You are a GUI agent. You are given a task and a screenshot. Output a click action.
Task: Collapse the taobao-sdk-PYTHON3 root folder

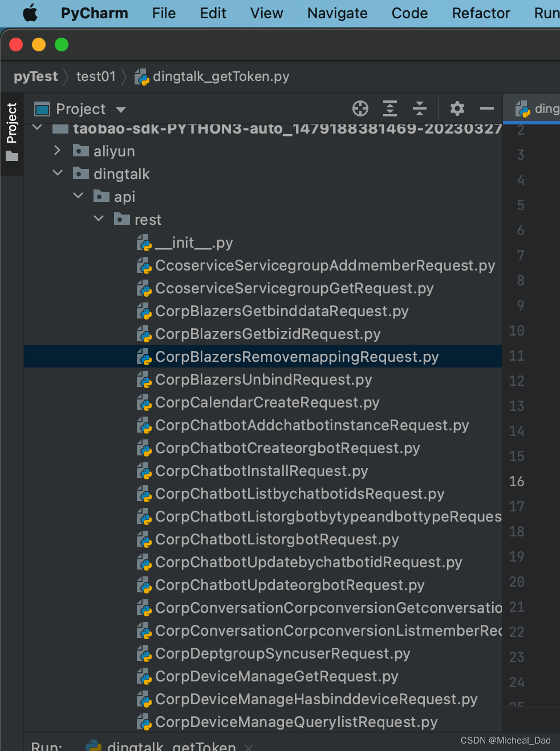coord(37,128)
